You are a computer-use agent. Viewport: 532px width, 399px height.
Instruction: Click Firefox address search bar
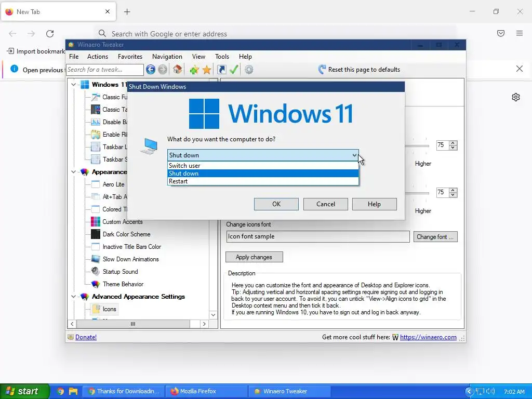(x=275, y=34)
